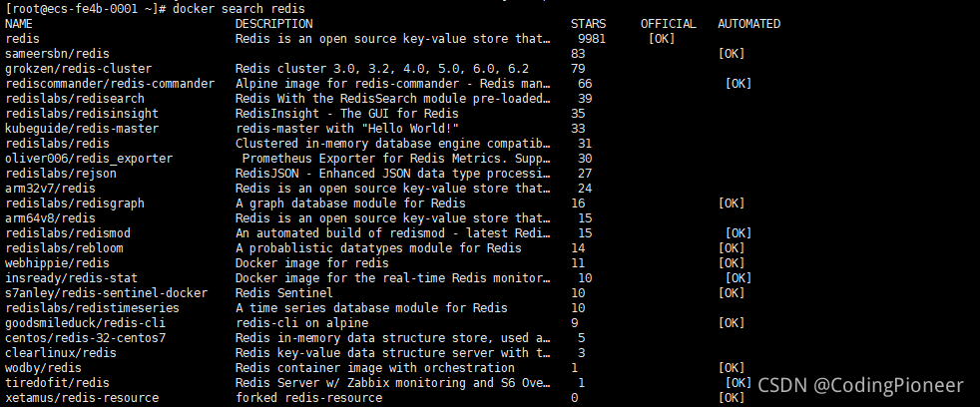Click oliver006/redis_exporter image name
This screenshot has height=407, width=980.
(89, 159)
